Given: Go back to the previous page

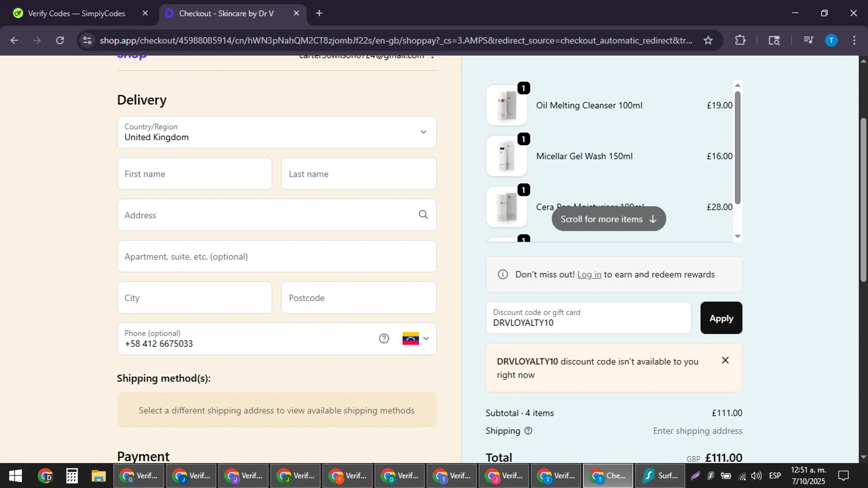Looking at the screenshot, I should [x=14, y=41].
